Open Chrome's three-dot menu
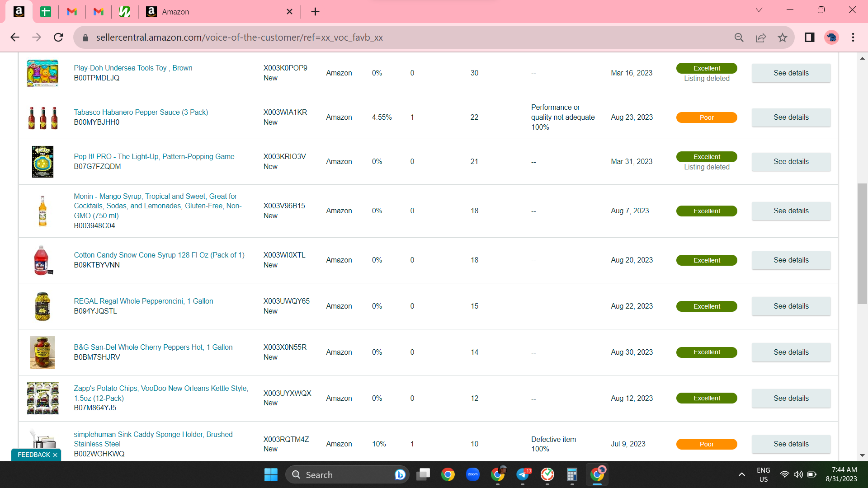 coord(853,38)
